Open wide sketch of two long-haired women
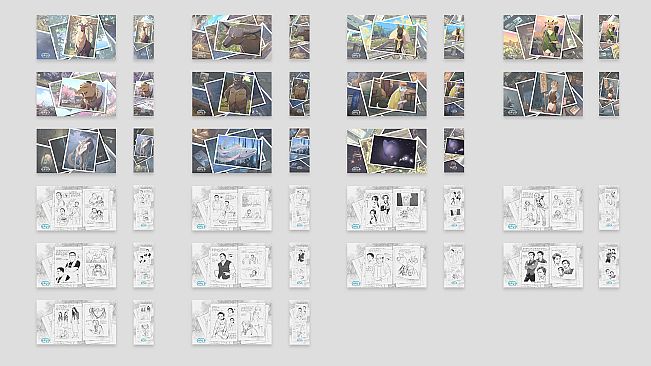 (76, 322)
